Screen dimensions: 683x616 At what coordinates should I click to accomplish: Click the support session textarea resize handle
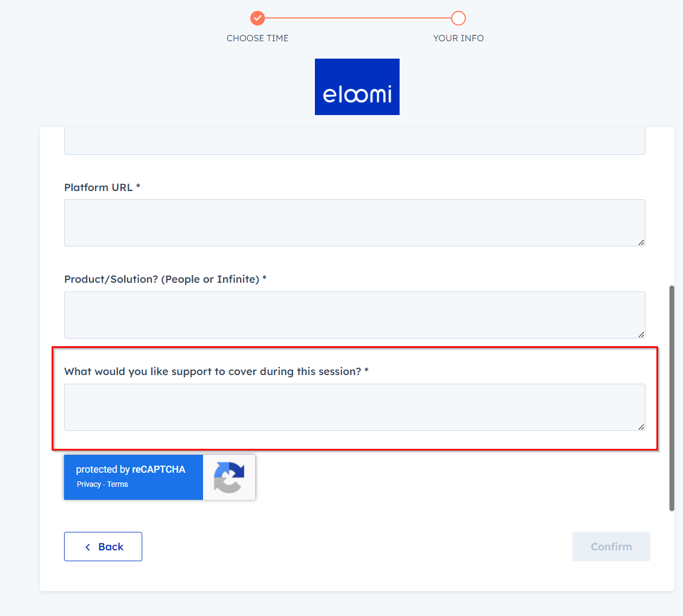point(641,427)
